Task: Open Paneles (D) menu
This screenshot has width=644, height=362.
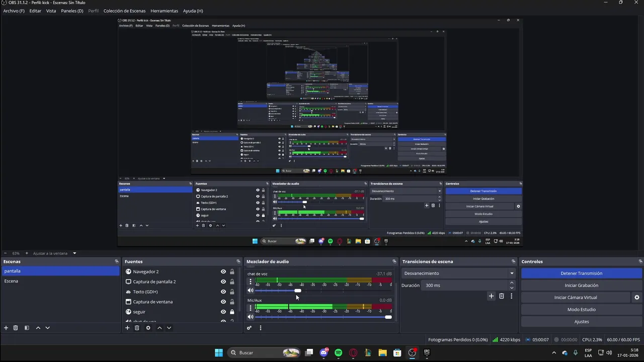Action: click(72, 11)
